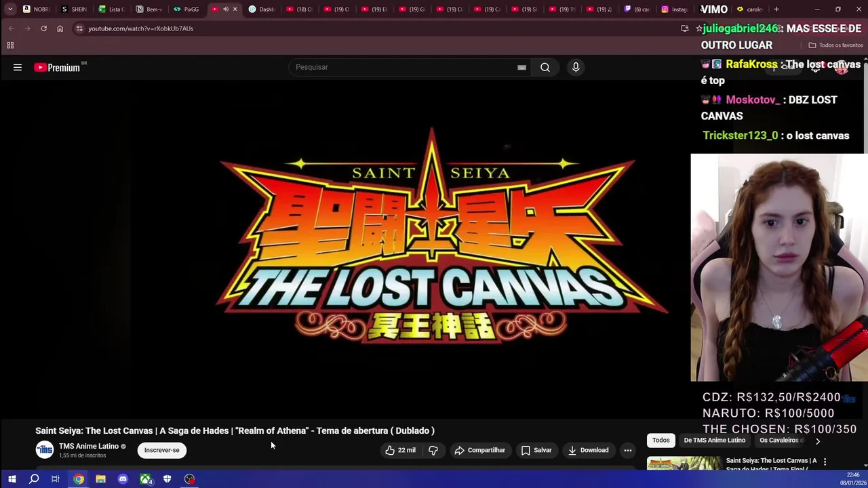
Task: Switch to the Twitch (6) car tab
Action: click(637, 9)
